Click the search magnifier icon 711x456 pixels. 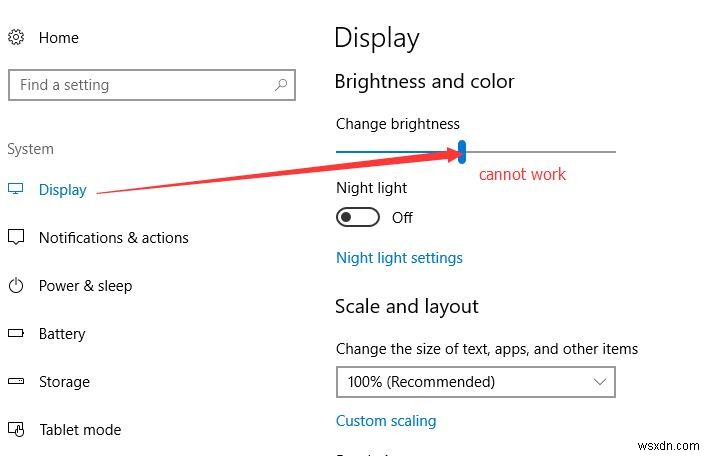pyautogui.click(x=280, y=85)
